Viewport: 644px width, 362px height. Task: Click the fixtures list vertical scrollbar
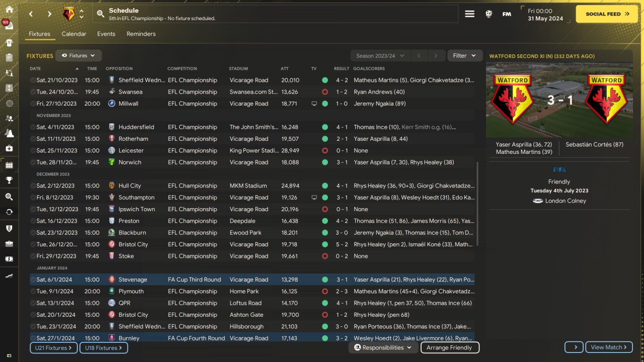[477, 204]
